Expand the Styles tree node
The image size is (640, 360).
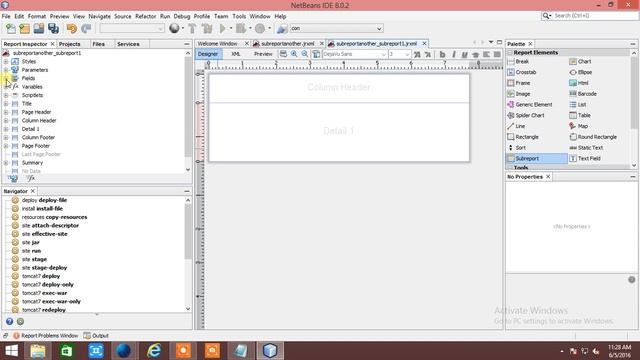click(6, 61)
